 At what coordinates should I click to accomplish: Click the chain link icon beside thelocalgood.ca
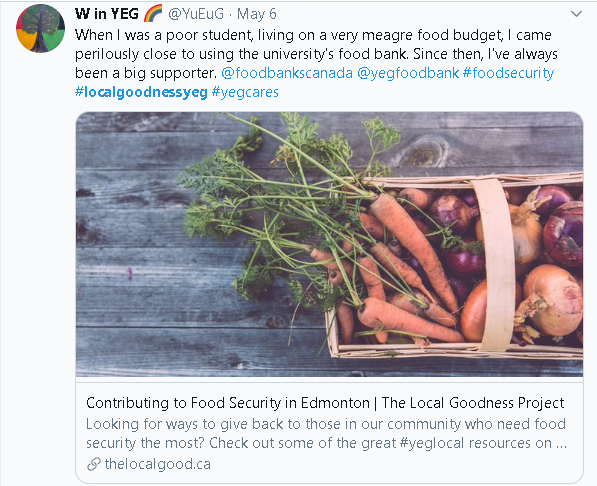point(93,464)
